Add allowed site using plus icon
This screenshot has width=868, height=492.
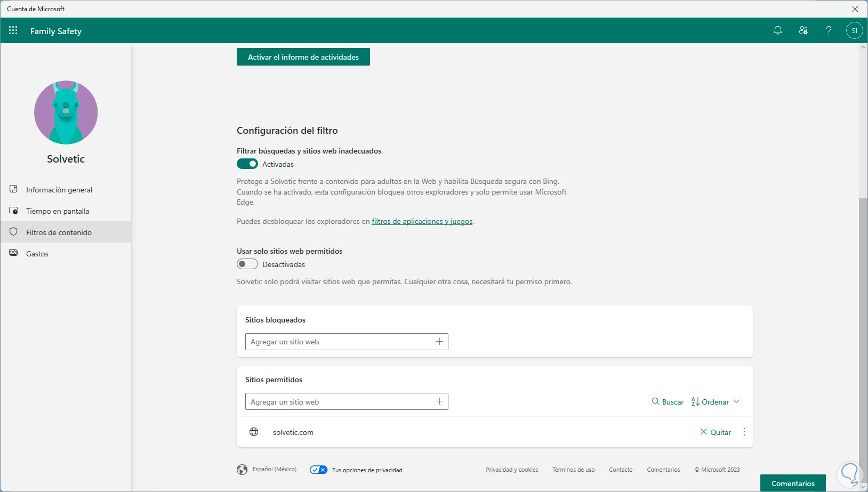(439, 401)
